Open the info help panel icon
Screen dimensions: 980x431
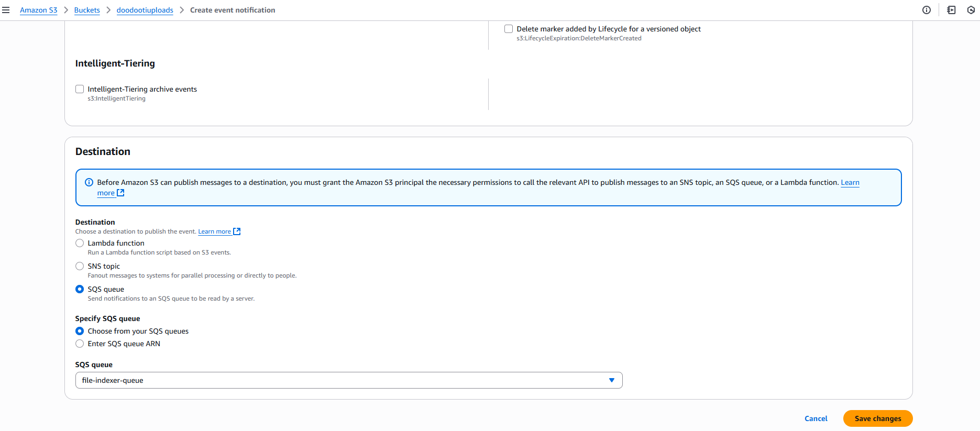point(926,10)
